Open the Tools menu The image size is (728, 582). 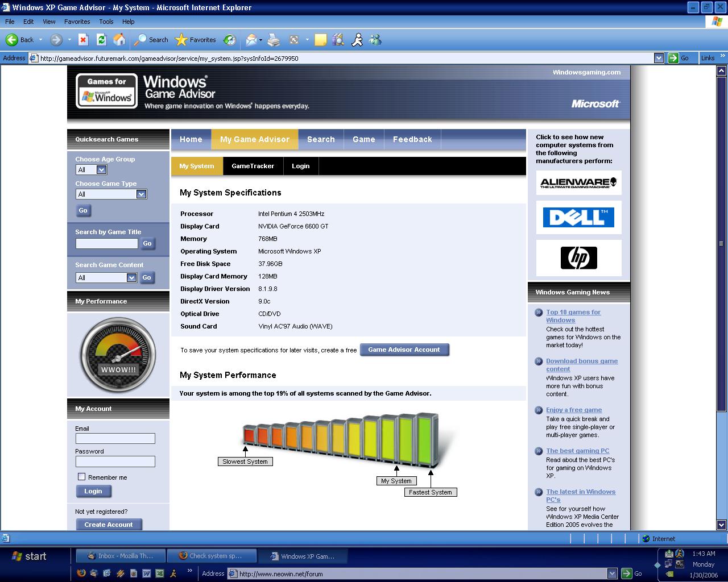(x=106, y=22)
